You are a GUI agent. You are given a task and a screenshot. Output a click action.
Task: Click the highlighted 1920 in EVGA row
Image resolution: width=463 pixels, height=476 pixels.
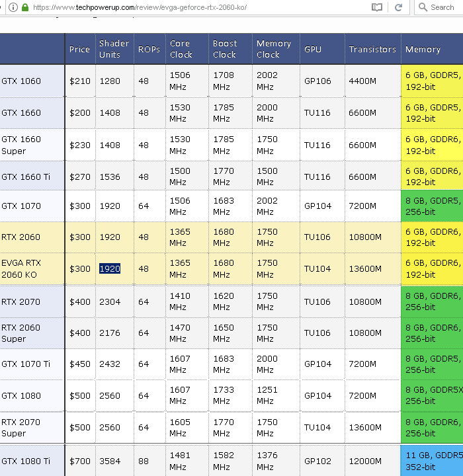point(110,268)
